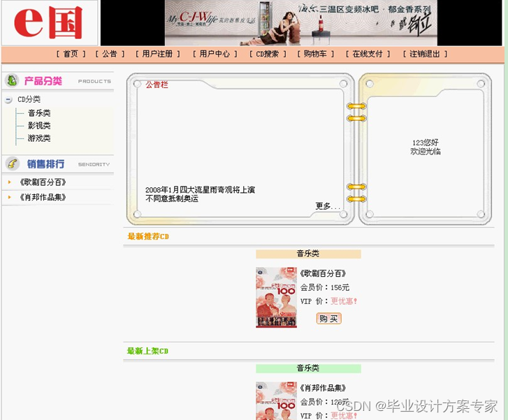Choose 影视类 in the category tree
The width and height of the screenshot is (508, 420).
[39, 126]
